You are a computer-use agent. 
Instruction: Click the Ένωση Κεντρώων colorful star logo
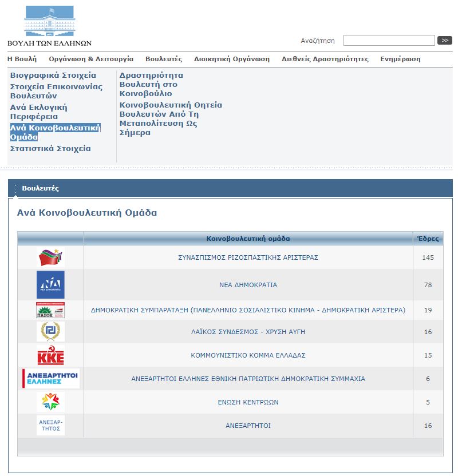coord(50,402)
